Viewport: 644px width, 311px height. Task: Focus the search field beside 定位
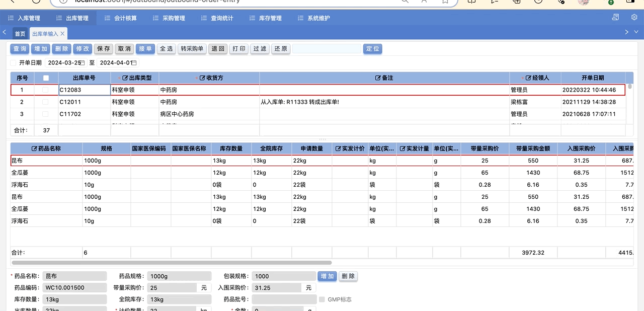pos(327,49)
